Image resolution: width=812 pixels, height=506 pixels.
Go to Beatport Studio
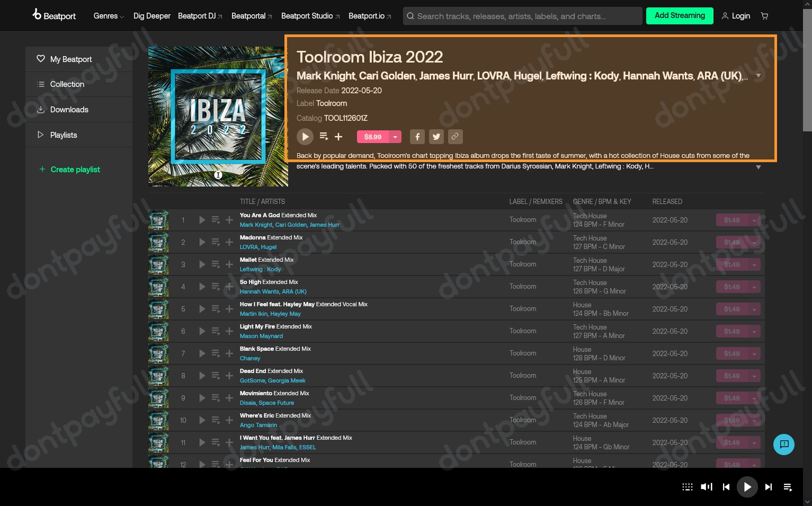(x=307, y=16)
